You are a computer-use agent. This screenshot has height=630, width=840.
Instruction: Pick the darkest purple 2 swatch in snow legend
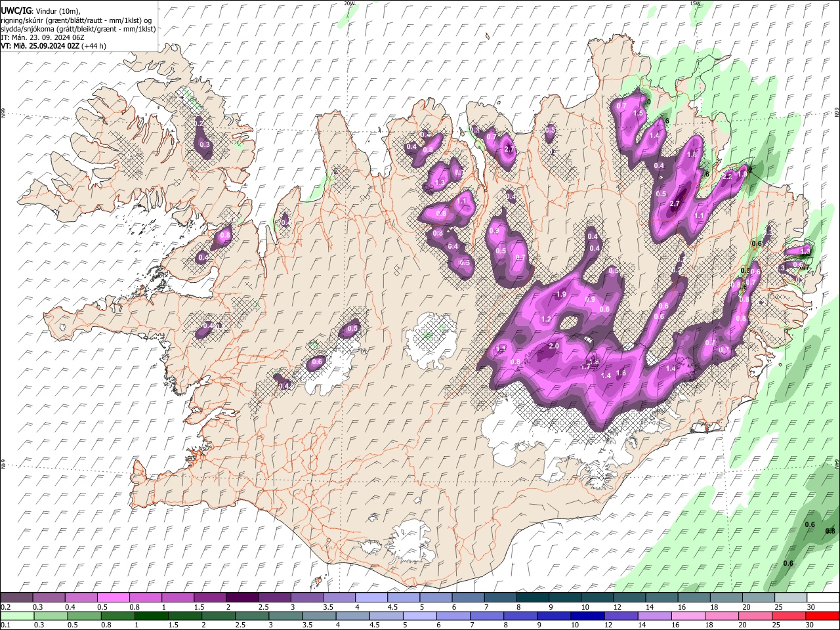point(241,597)
